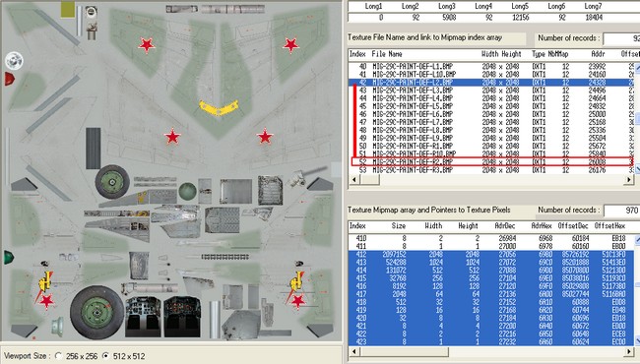Click the large landing gear wheel in preview
This screenshot has height=364, width=640.
(96, 313)
